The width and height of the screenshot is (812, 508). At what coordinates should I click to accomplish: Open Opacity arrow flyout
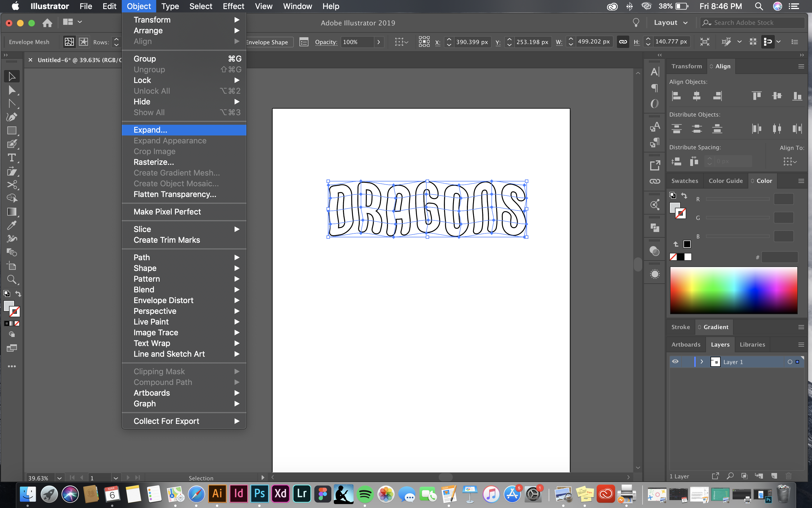(x=379, y=42)
